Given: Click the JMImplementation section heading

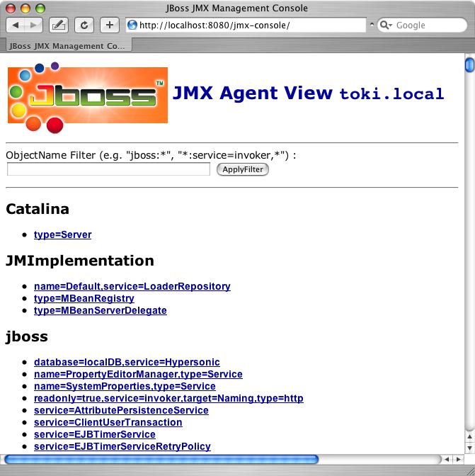Looking at the screenshot, I should (x=80, y=261).
